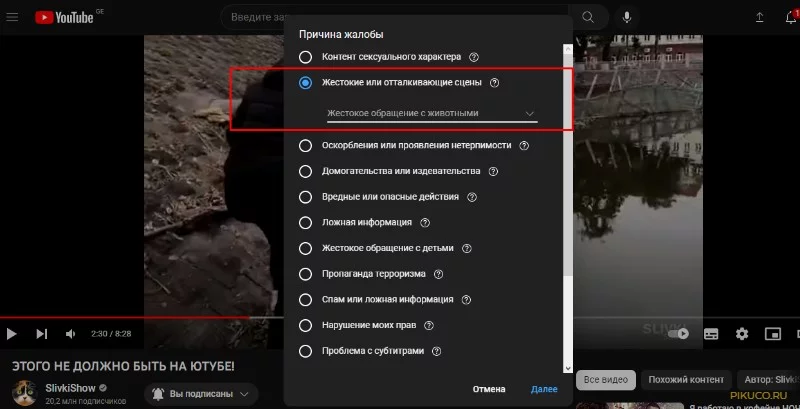Open help for Пропаганда терроризма
The height and width of the screenshot is (409, 800).
[438, 274]
